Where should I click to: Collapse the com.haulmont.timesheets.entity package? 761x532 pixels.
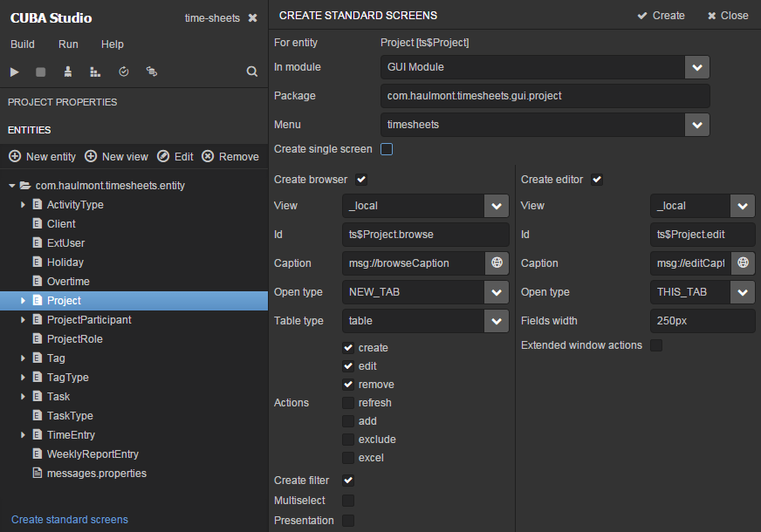[x=12, y=185]
